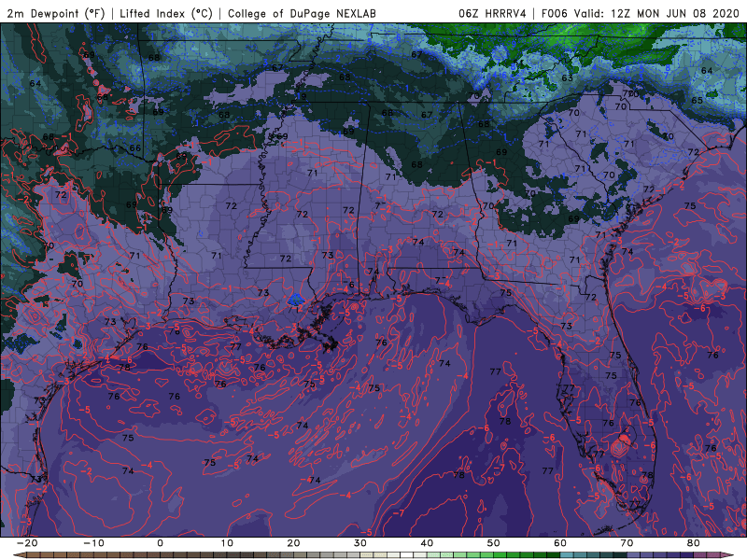This screenshot has height=560, width=747.
Task: Click the '66' dewpoint value on the map
Action: click(x=134, y=148)
